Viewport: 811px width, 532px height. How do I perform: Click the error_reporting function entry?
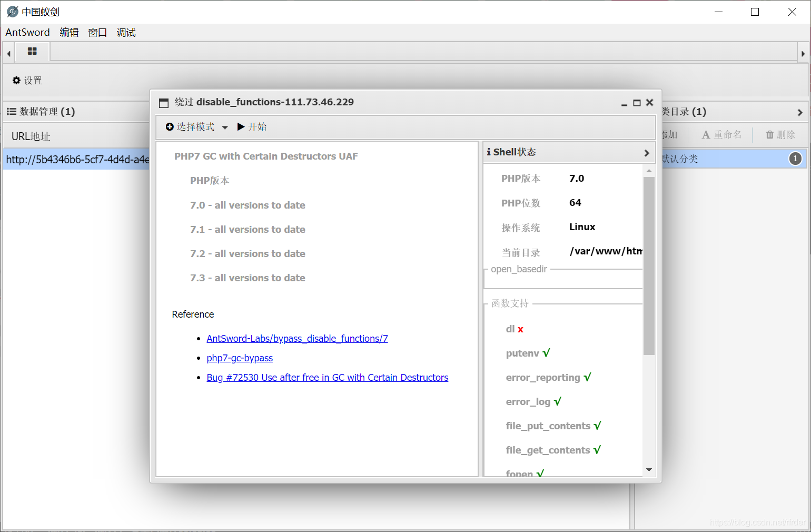(548, 378)
